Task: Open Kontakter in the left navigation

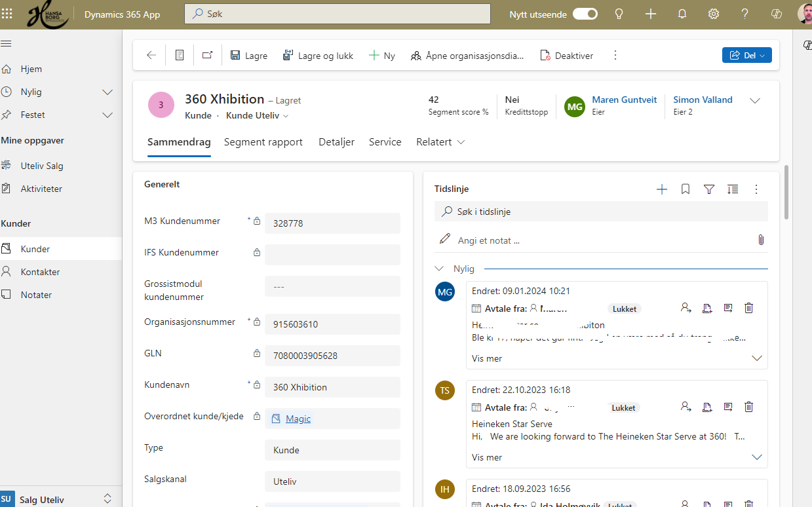Action: [40, 272]
